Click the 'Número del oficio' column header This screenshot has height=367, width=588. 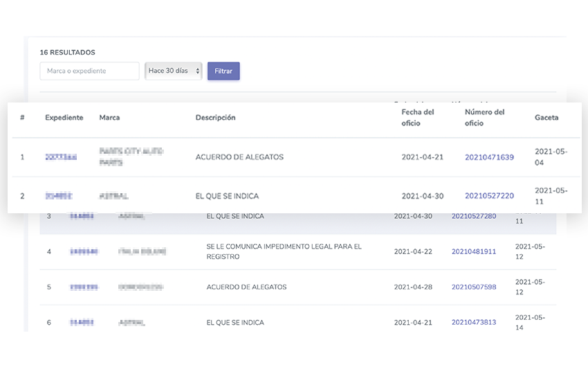click(484, 118)
